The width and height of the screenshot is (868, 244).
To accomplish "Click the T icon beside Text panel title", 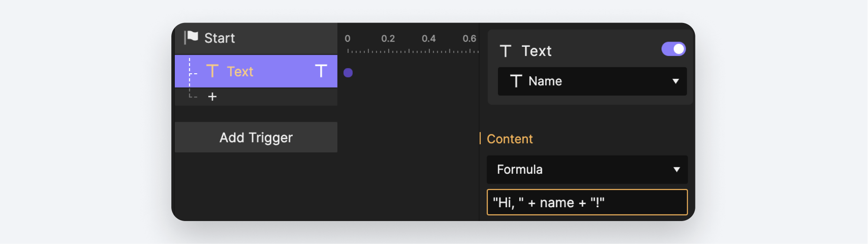I will pyautogui.click(x=505, y=51).
